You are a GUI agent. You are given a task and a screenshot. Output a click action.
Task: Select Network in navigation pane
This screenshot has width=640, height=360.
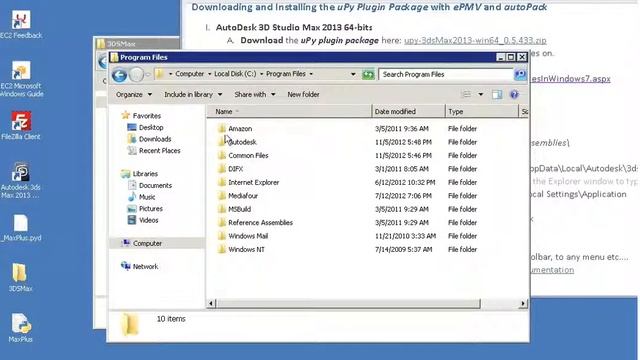[x=140, y=267]
